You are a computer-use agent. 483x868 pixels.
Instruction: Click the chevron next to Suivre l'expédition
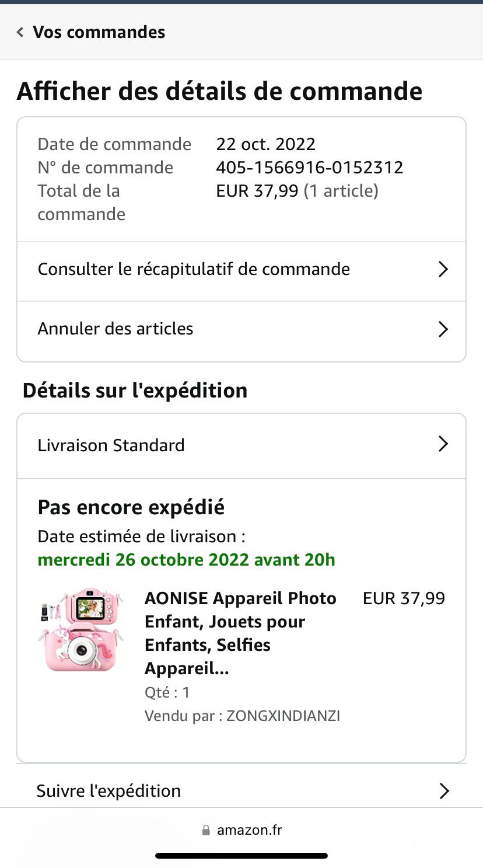tap(444, 791)
